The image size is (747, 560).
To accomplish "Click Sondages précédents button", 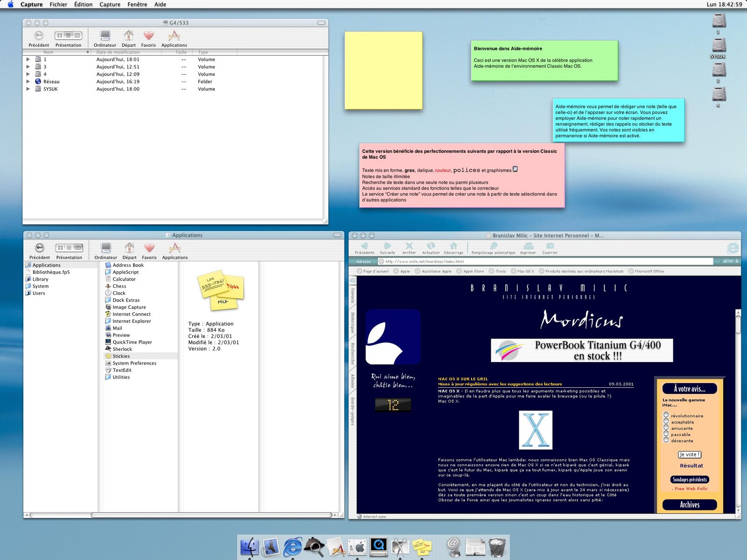I will click(690, 480).
